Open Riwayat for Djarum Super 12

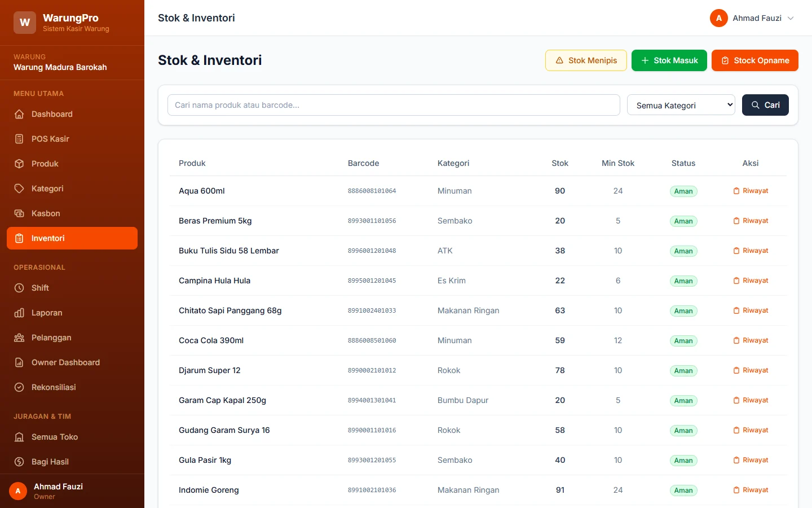[x=751, y=370]
